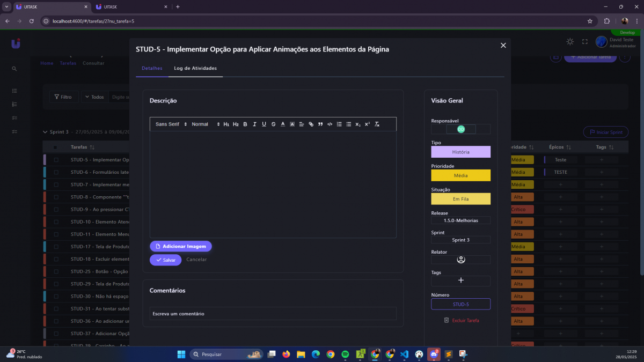The height and width of the screenshot is (362, 644).
Task: Click the Escreva um comentário input field
Action: 273,314
